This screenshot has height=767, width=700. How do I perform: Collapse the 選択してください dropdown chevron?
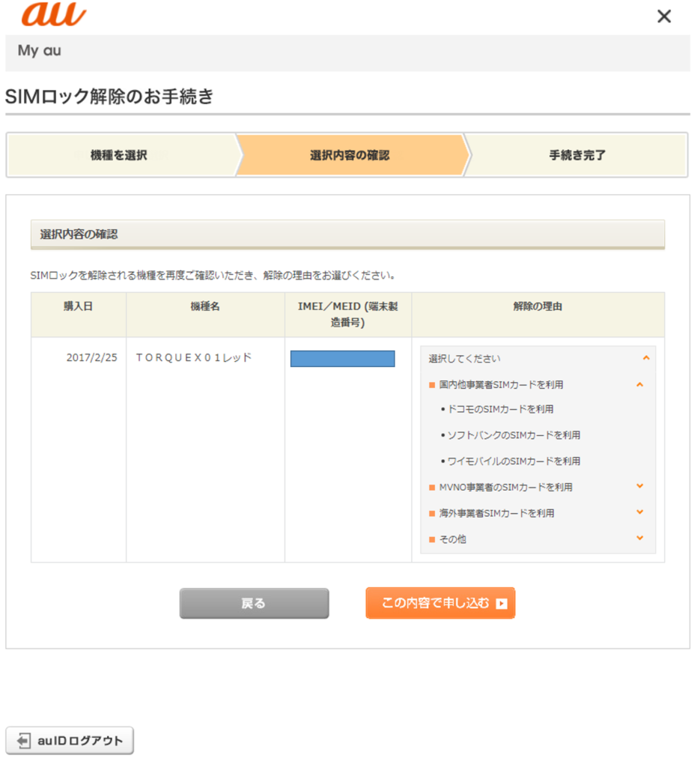coord(645,358)
